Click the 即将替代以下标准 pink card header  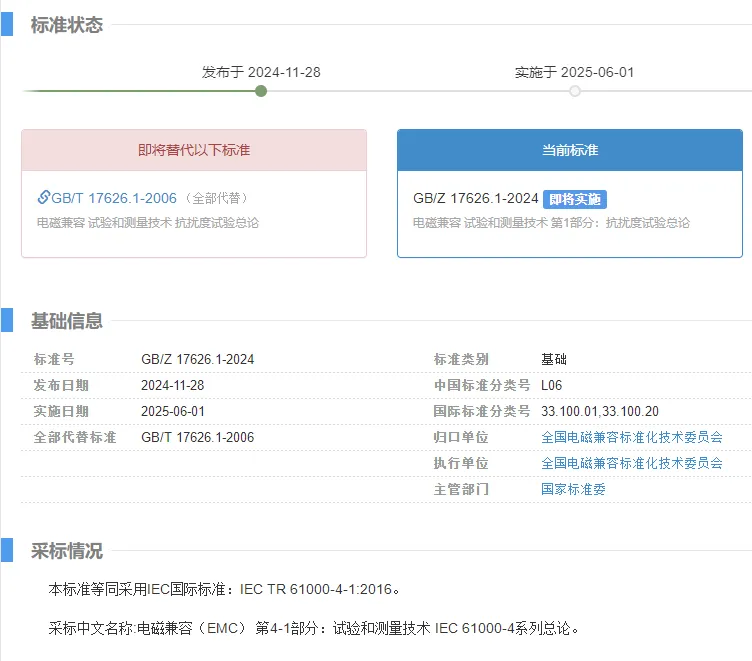pos(194,150)
